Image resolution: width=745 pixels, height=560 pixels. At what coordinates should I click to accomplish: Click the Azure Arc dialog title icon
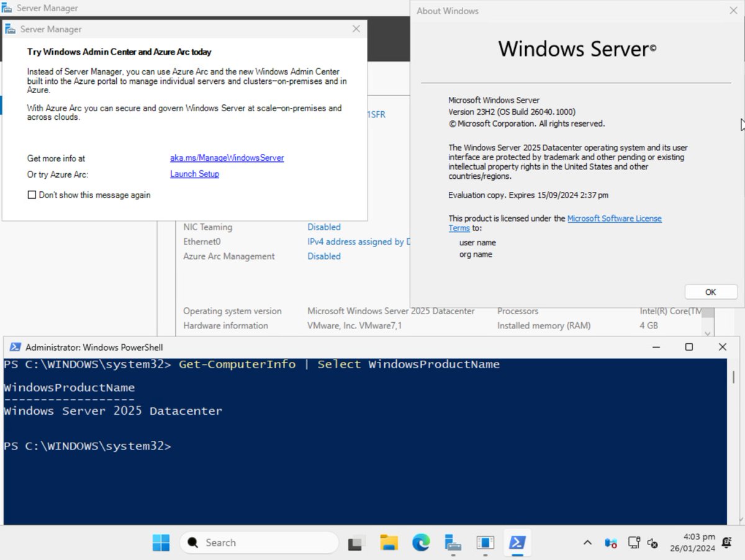(x=11, y=29)
